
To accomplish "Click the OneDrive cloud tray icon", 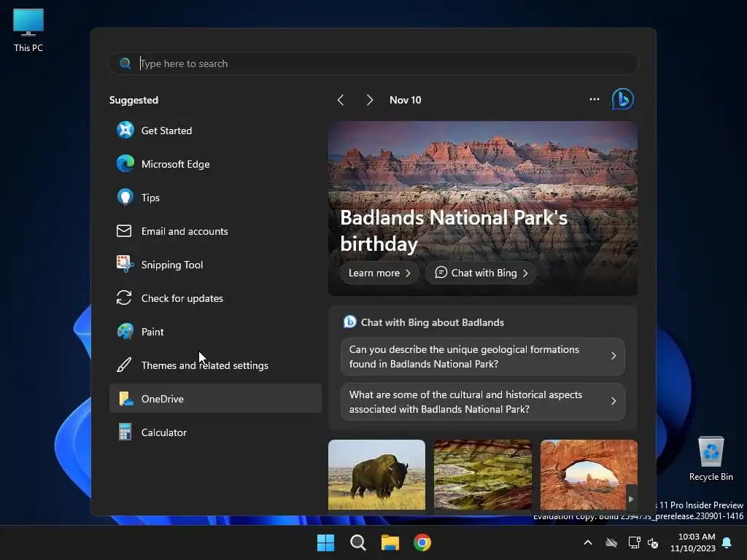I will [611, 542].
